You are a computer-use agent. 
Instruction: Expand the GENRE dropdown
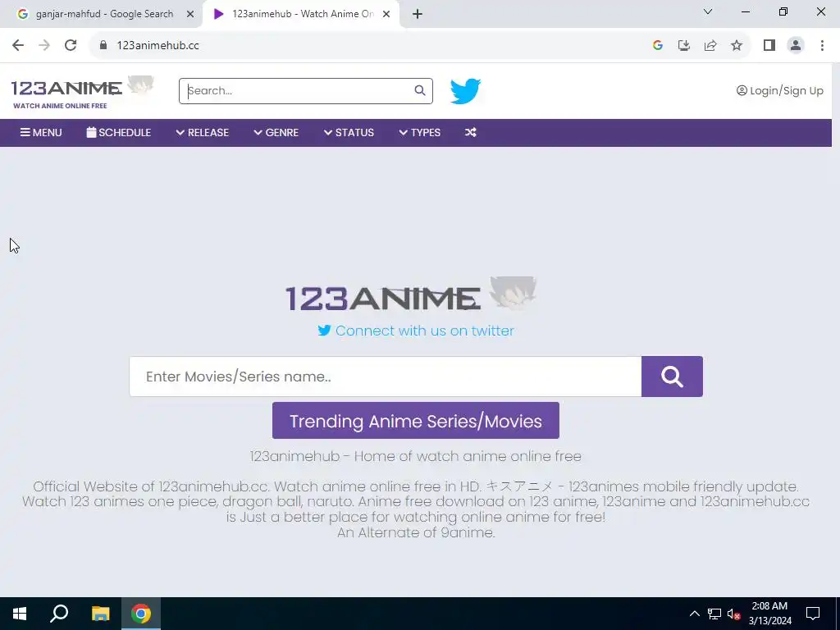tap(276, 132)
